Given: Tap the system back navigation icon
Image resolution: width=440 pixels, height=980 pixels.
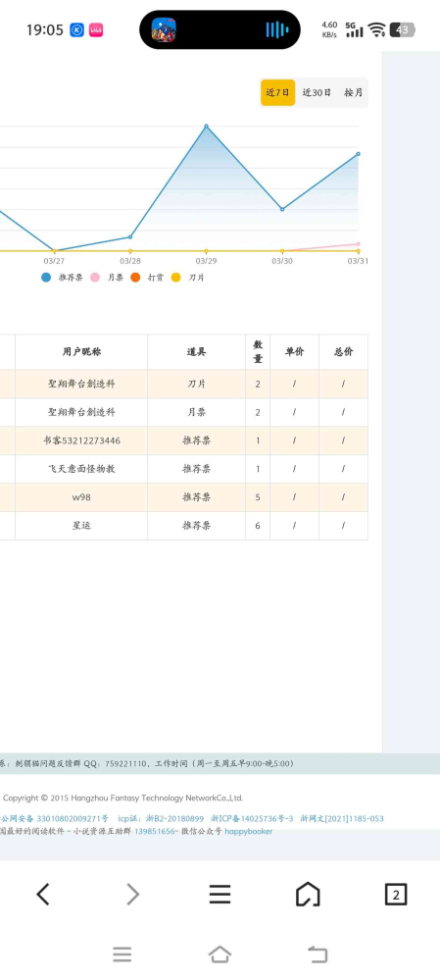Looking at the screenshot, I should click(x=318, y=954).
